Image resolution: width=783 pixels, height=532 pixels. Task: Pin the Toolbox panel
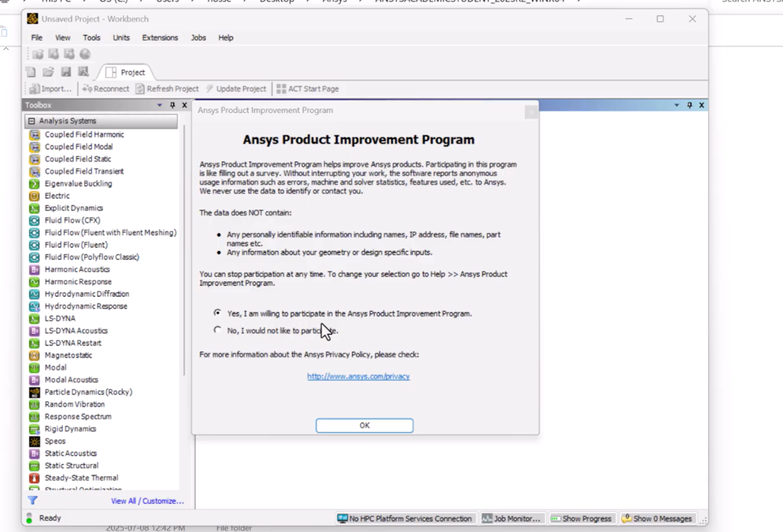coord(172,105)
